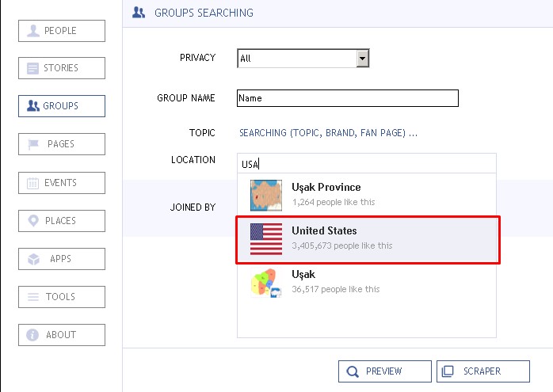
Task: Click the Pages flag icon
Action: point(32,144)
